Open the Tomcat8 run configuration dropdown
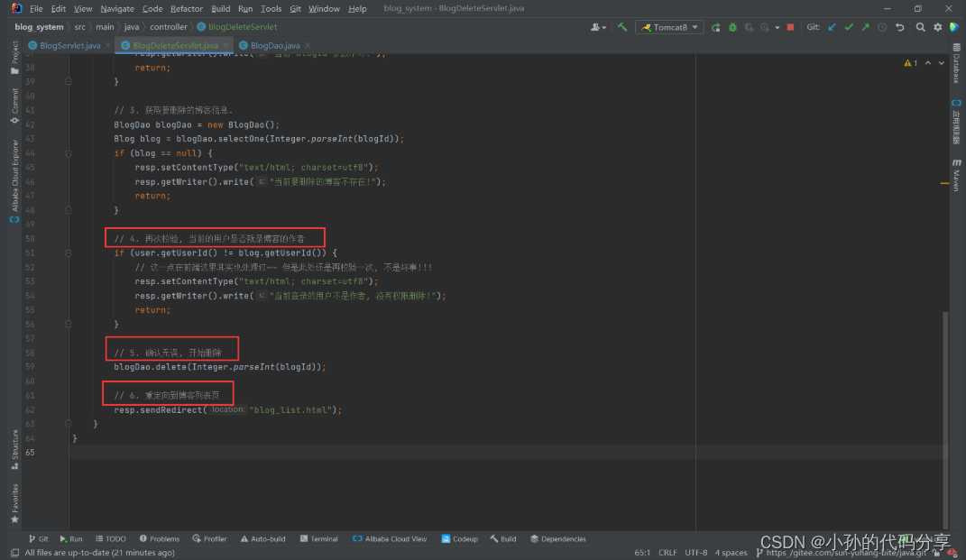 669,27
